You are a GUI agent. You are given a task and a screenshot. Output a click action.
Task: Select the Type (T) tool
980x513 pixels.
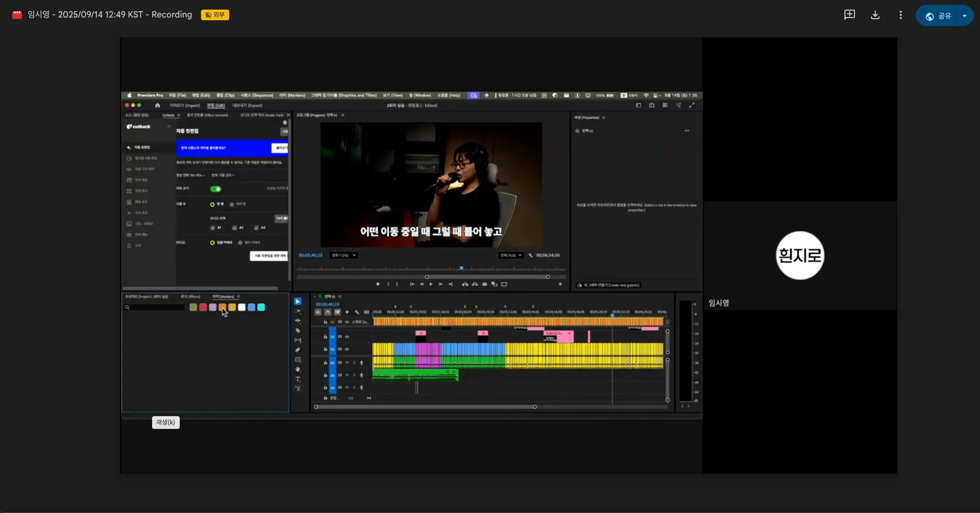[x=298, y=379]
